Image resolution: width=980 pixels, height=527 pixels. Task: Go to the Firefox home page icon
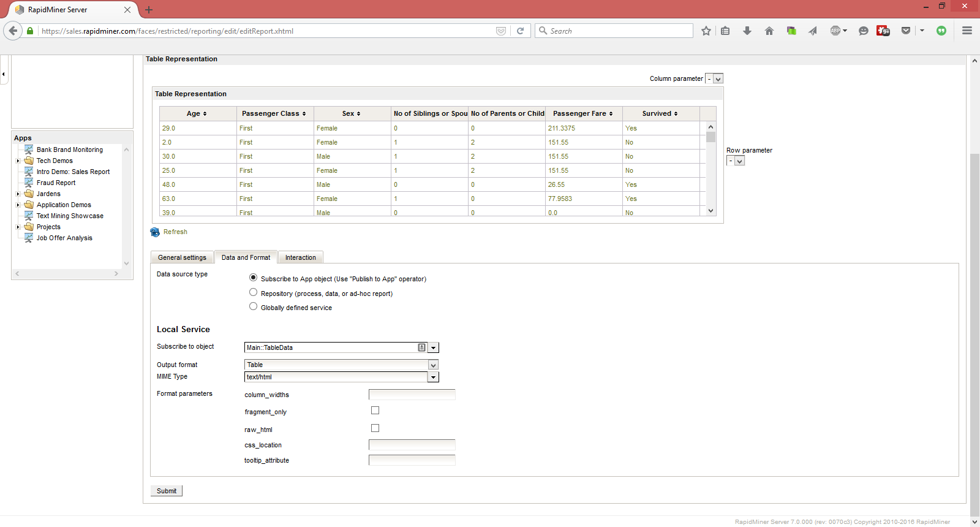tap(769, 31)
